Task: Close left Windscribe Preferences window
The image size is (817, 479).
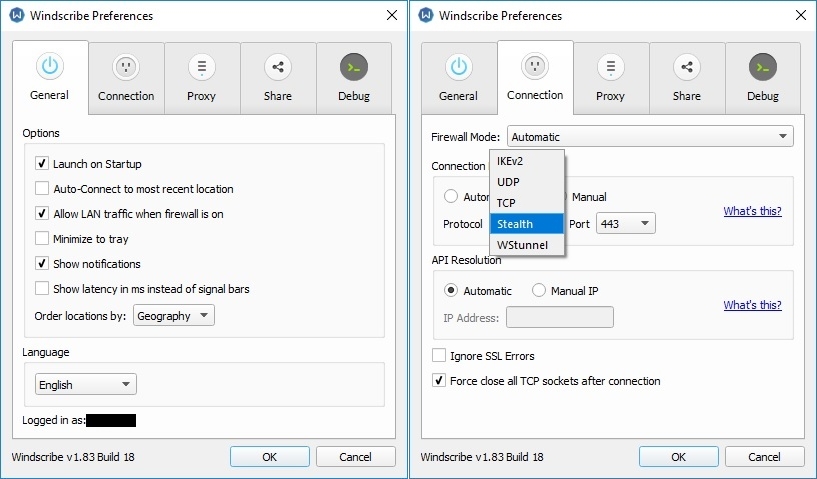Action: pos(392,15)
